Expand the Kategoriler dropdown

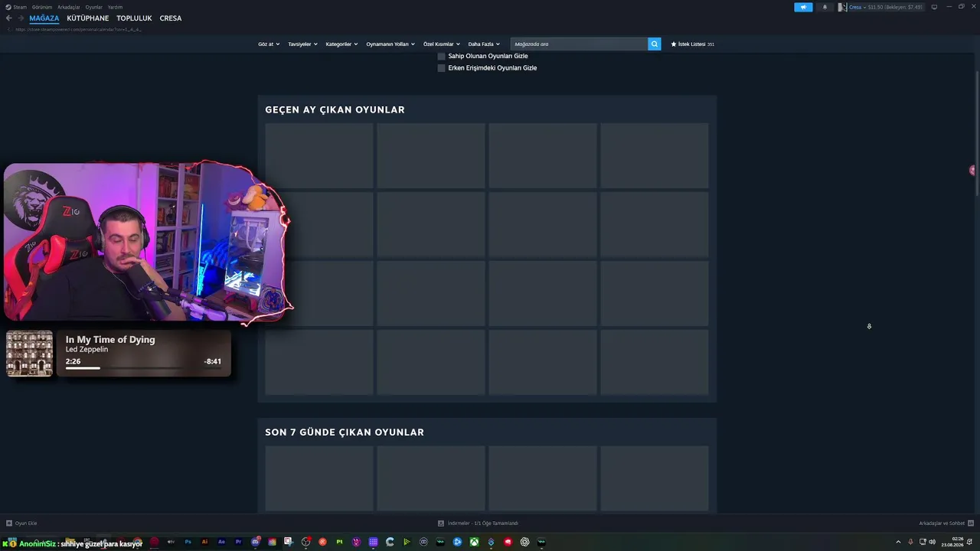341,44
